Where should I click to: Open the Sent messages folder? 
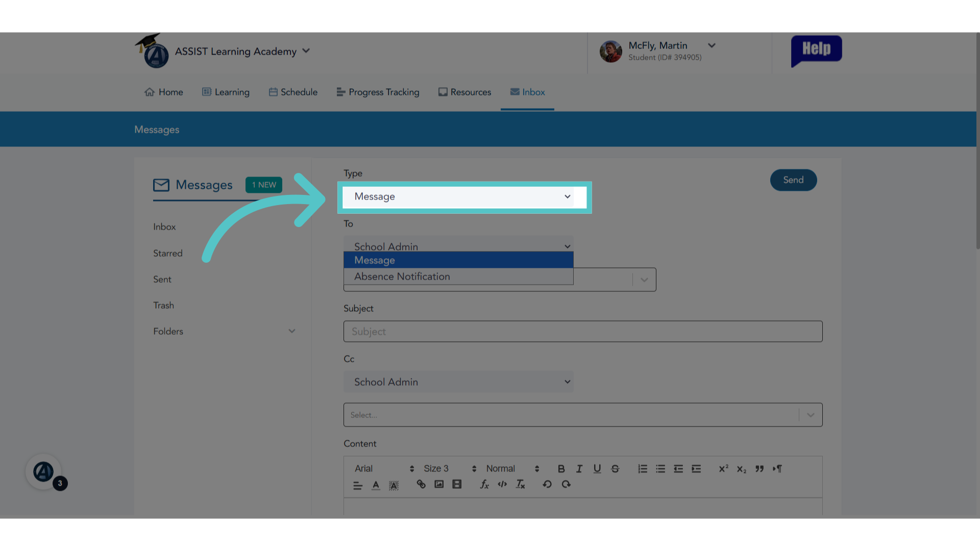(x=162, y=279)
